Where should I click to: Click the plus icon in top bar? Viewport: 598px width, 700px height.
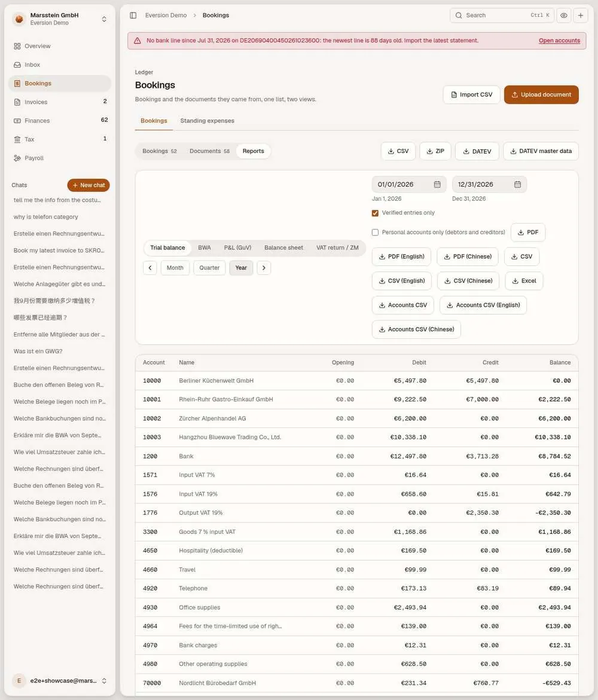click(x=581, y=15)
